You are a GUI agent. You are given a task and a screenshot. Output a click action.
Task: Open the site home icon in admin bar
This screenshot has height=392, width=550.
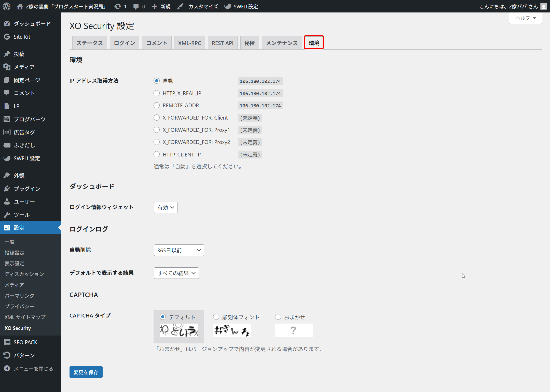[20, 6]
